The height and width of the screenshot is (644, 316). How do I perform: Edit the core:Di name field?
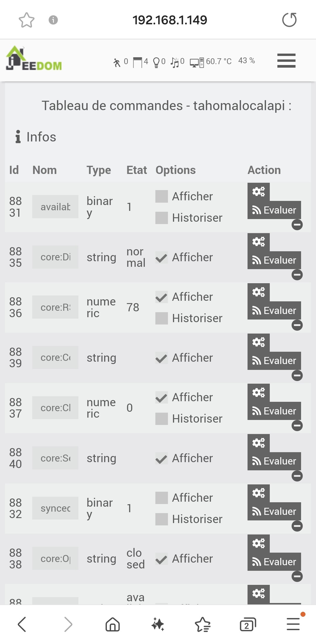pyautogui.click(x=55, y=257)
